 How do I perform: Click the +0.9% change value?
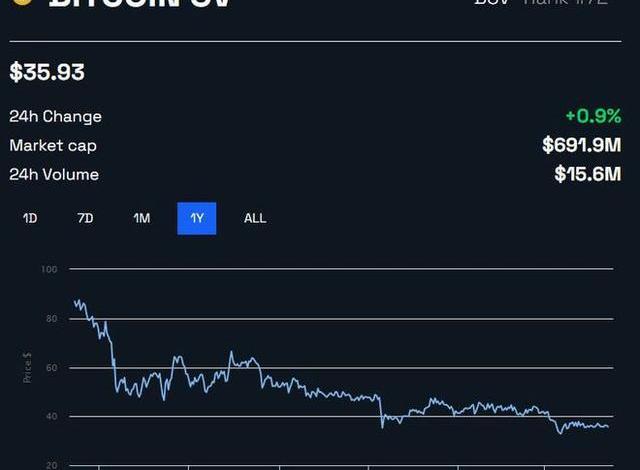tap(593, 116)
